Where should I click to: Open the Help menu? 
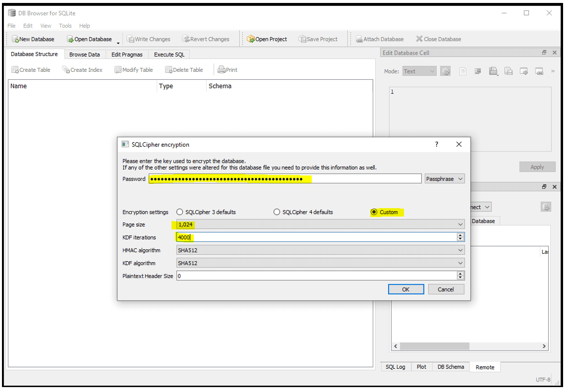pyautogui.click(x=85, y=26)
